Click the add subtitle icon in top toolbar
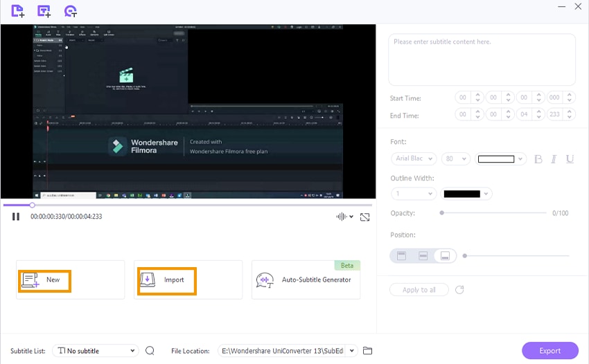The width and height of the screenshot is (589, 364). coord(44,11)
